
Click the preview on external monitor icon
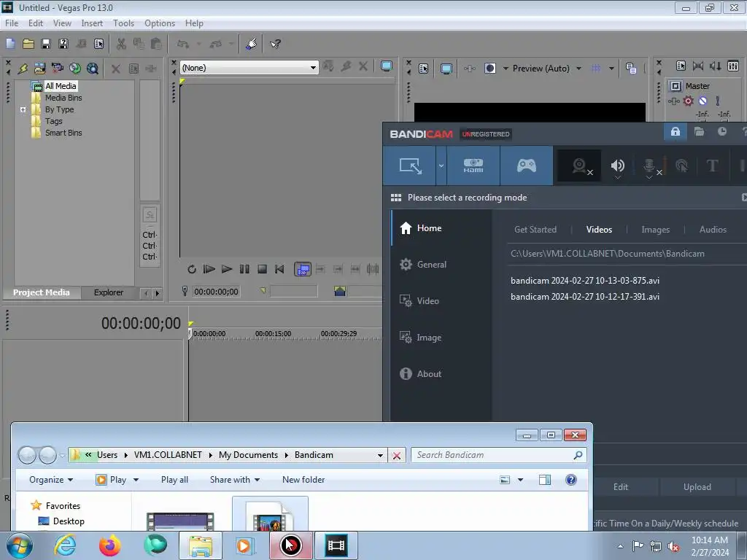coord(446,69)
